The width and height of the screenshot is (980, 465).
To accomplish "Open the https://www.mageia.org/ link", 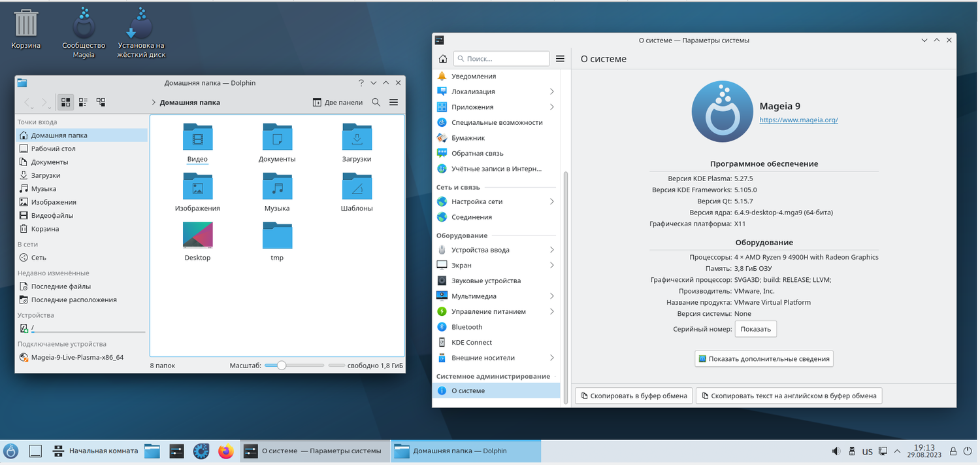I will pos(798,120).
